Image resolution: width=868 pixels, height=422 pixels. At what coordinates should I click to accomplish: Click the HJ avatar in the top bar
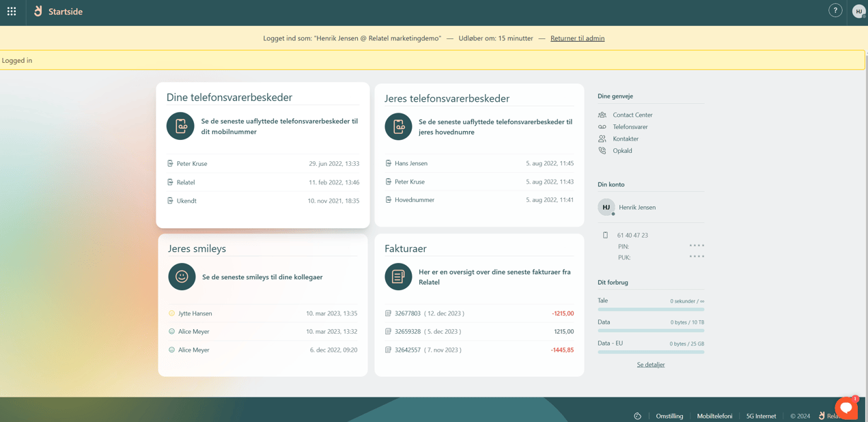click(x=858, y=11)
